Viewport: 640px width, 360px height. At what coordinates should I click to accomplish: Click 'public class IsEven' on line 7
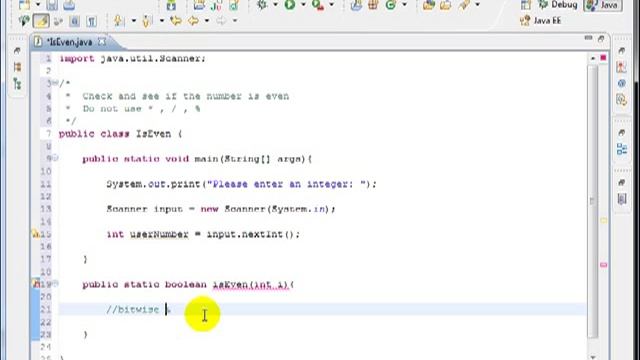point(115,133)
